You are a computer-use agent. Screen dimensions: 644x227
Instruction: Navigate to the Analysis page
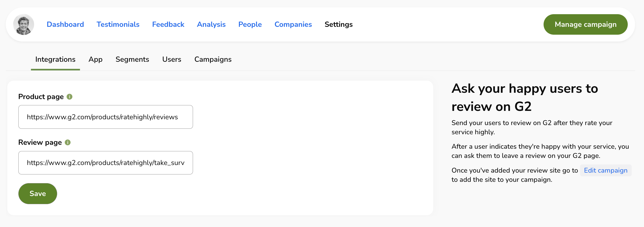211,24
